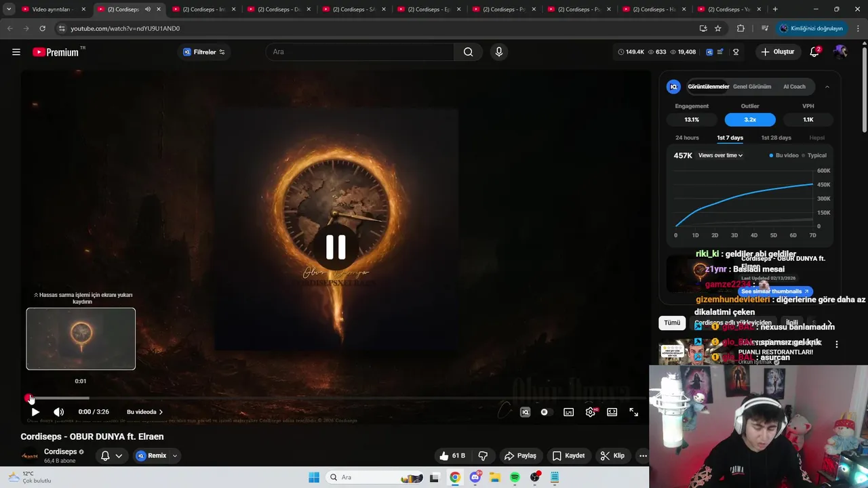Expand Remix dropdown arrow
Viewport: 868px width, 488px height.
174,455
